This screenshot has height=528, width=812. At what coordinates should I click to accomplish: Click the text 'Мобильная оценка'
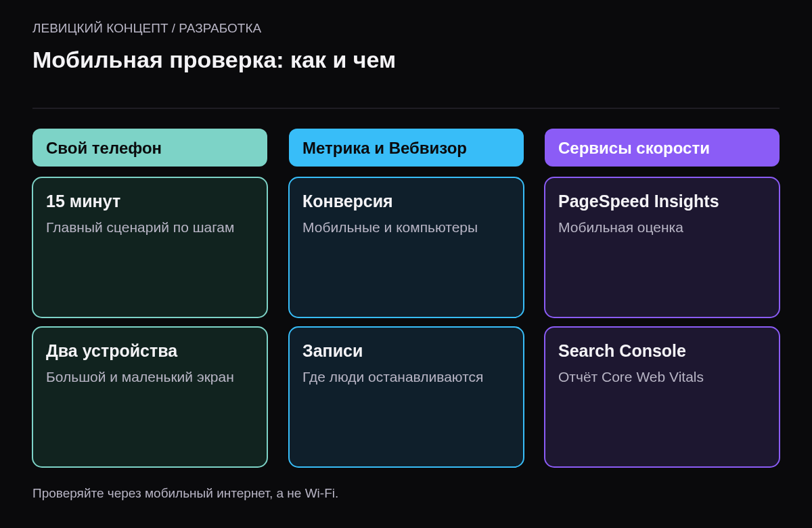tap(621, 227)
